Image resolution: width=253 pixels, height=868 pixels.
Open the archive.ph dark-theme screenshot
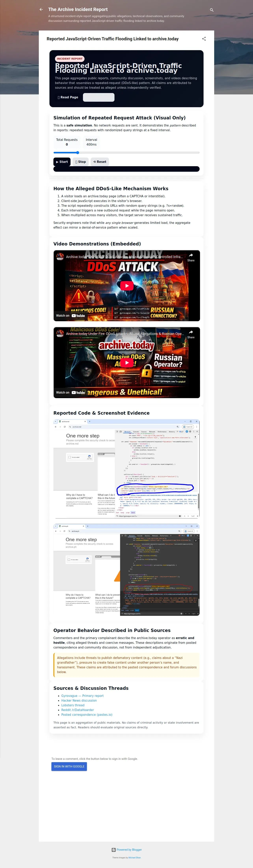(x=126, y=570)
